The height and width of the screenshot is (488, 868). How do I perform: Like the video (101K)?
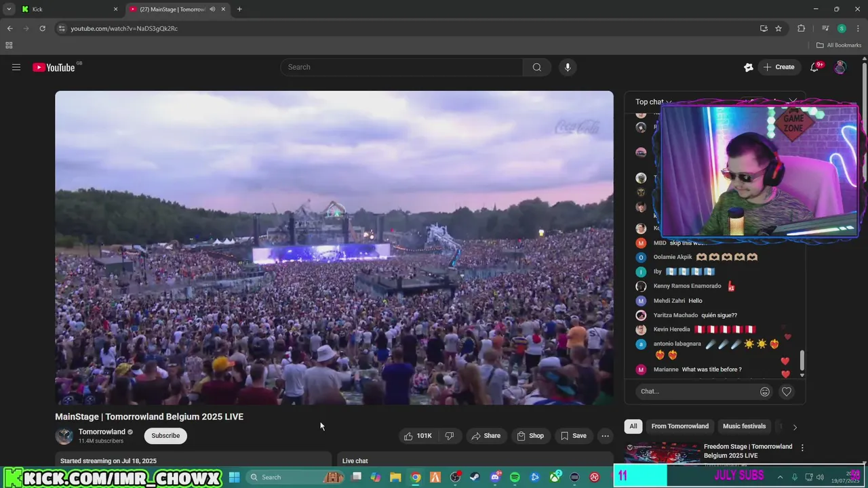click(x=418, y=436)
